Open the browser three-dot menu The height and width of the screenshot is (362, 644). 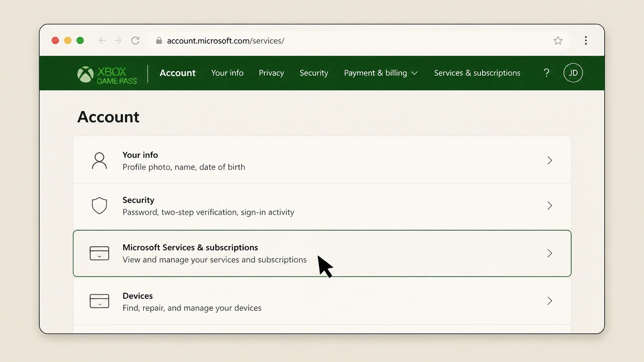[x=586, y=41]
